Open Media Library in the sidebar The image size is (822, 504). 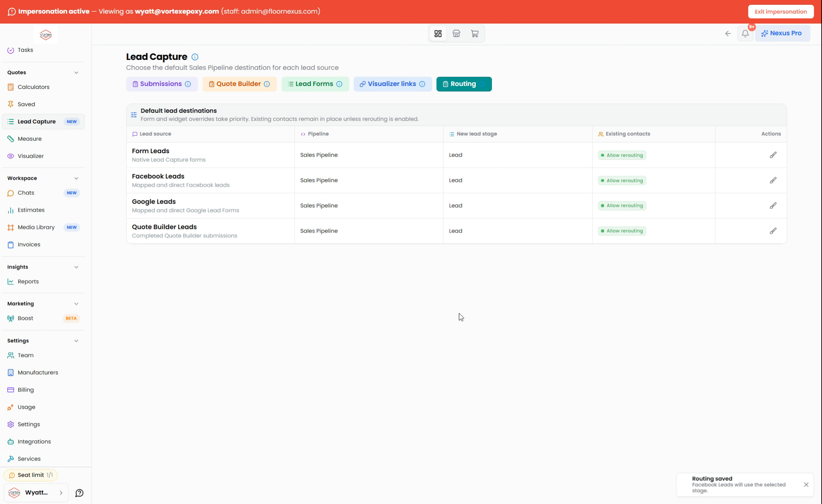pos(43,227)
